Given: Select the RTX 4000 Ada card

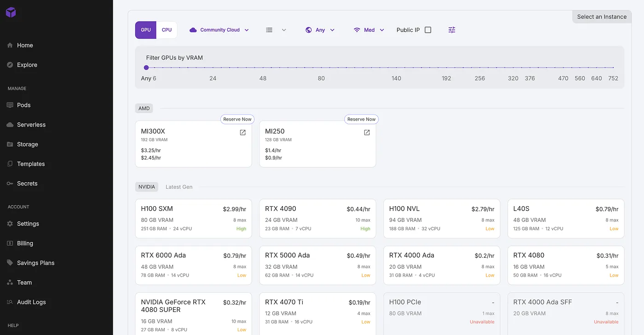Looking at the screenshot, I should coord(442,266).
